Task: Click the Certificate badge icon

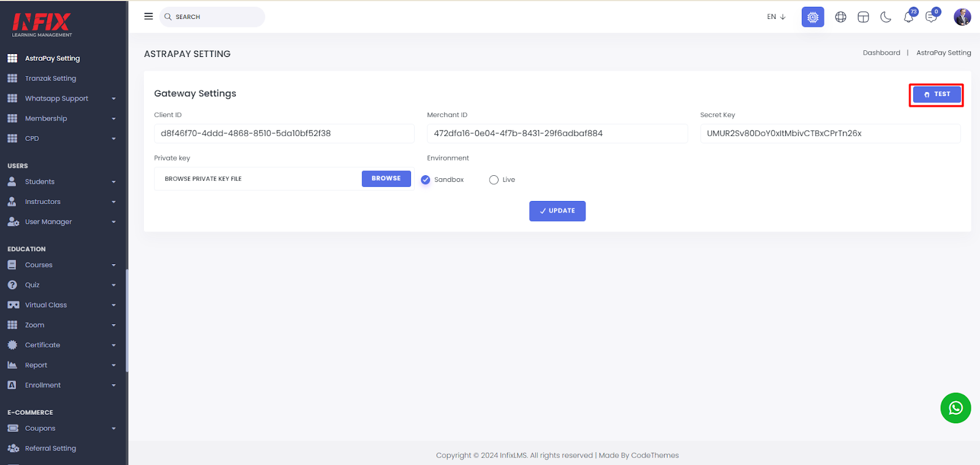Action: (12, 345)
